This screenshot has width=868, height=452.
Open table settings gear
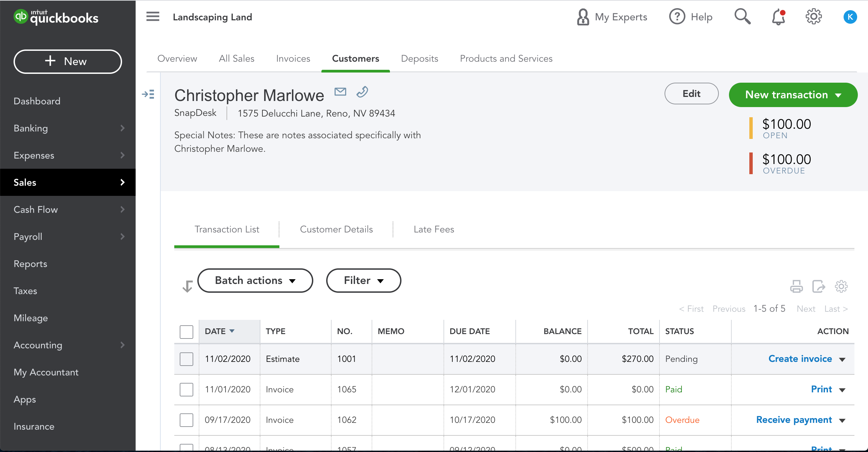[841, 286]
